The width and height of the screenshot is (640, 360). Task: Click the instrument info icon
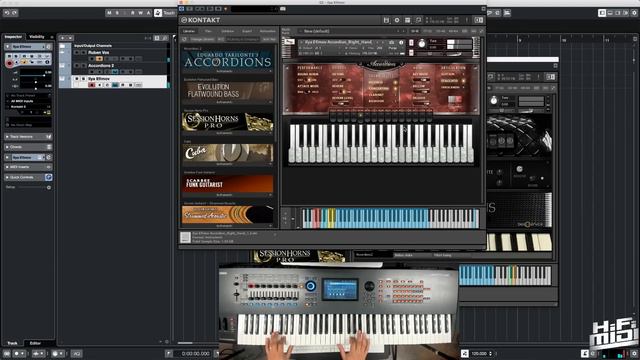401,42
